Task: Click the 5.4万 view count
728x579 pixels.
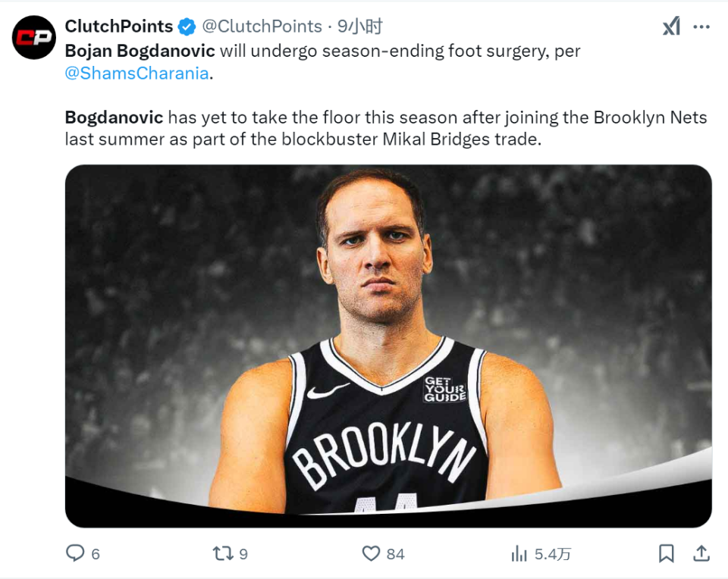Action: point(553,555)
